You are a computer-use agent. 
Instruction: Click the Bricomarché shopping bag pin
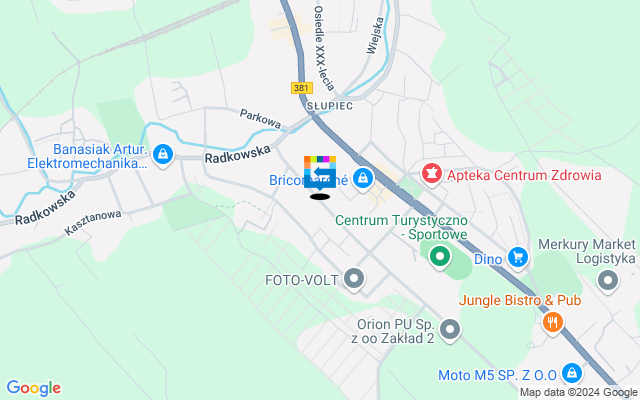coord(363,179)
